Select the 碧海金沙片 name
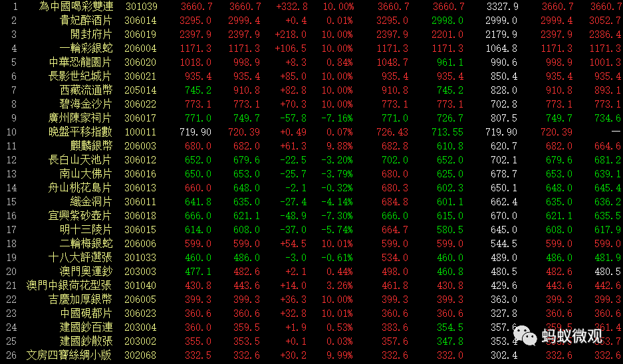This screenshot has height=364, width=623. point(86,104)
